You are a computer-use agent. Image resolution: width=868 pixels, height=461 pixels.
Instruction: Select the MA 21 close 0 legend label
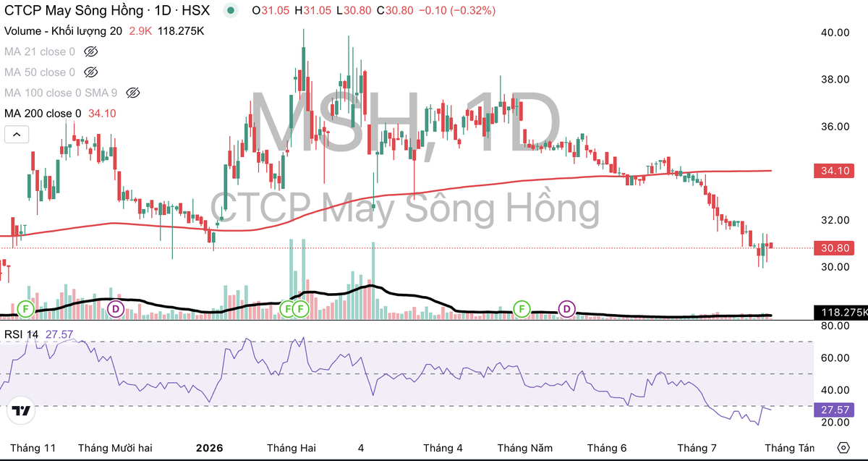click(40, 51)
